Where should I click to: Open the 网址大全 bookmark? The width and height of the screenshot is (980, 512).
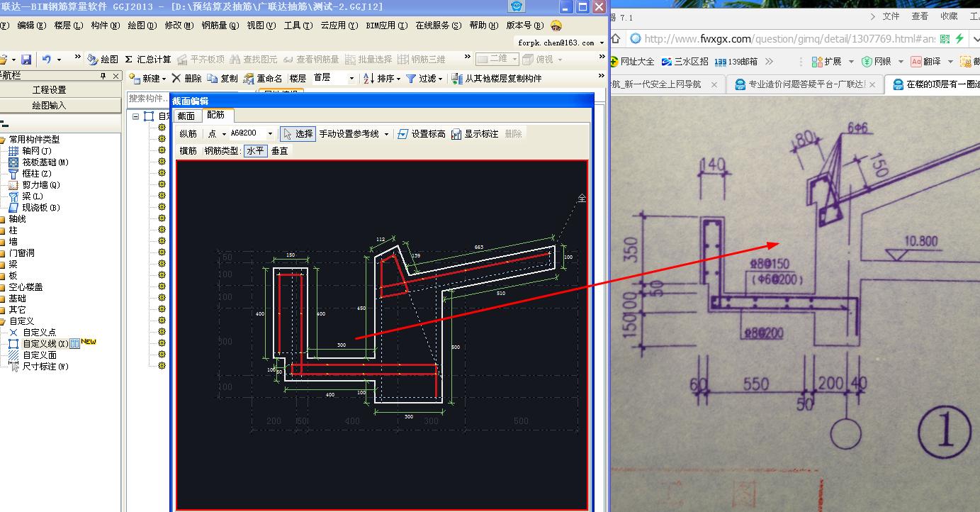pyautogui.click(x=632, y=62)
